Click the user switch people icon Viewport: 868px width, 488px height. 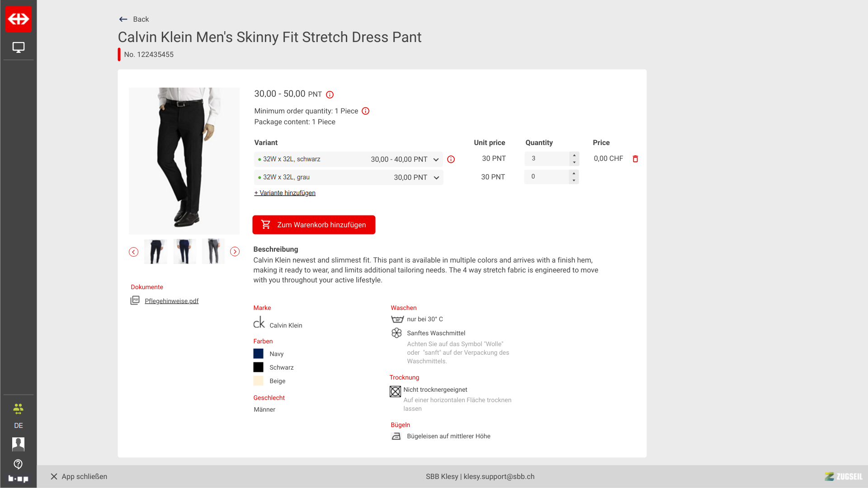[x=18, y=409]
